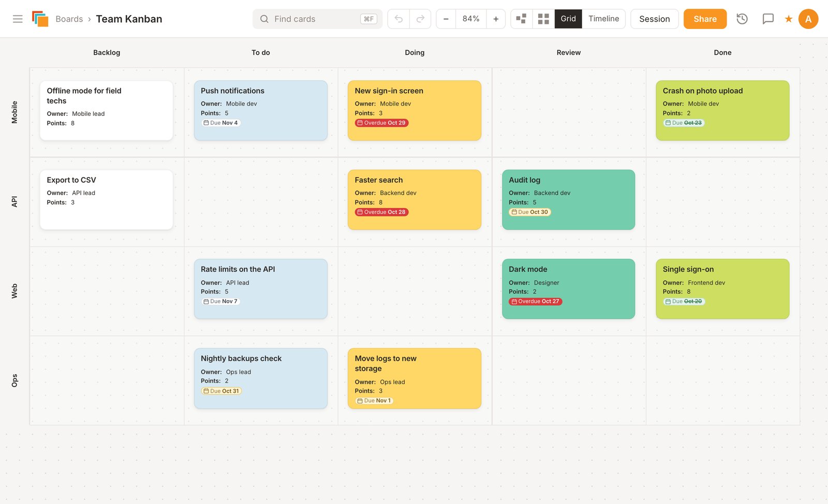
Task: Click the Web row label
Action: [x=14, y=291]
